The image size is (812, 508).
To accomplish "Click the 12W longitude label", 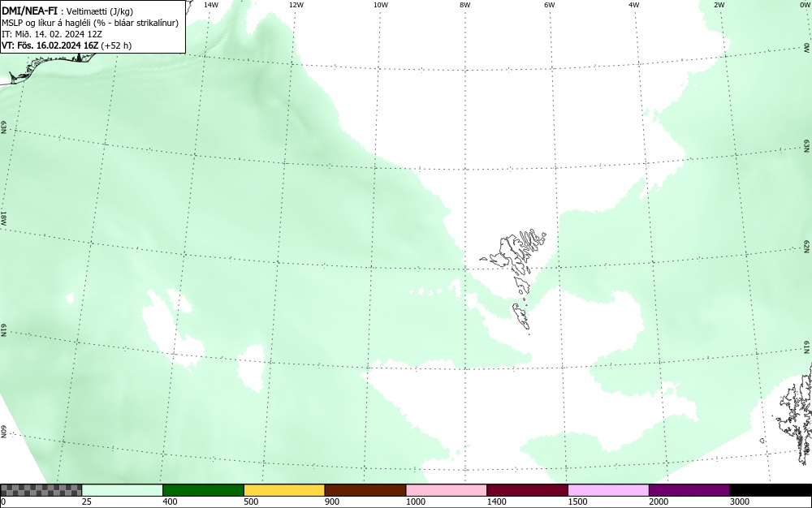I will tap(296, 5).
